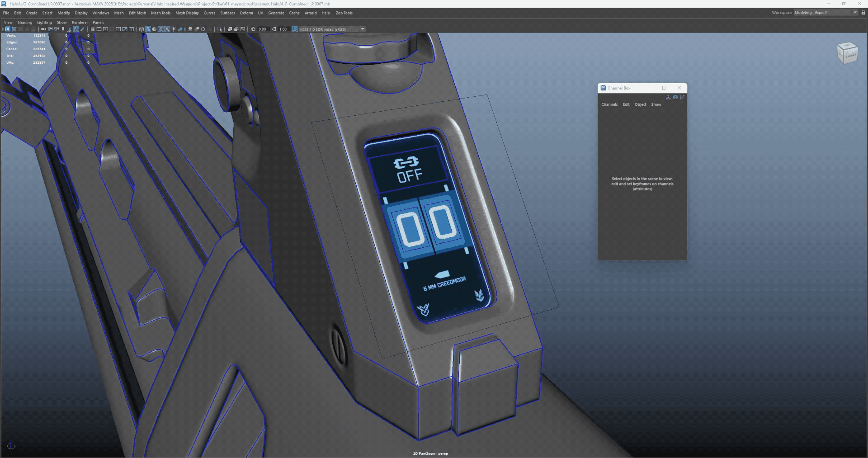Open the viewport View menu
The image size is (868, 458).
(x=8, y=22)
